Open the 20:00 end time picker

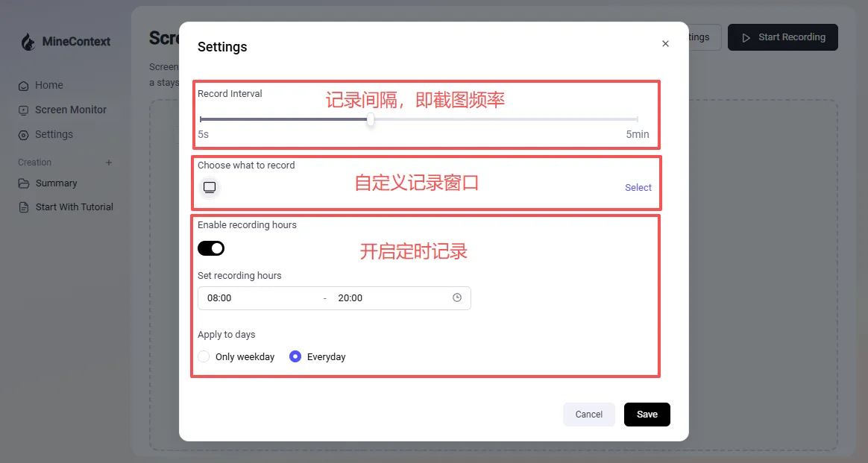click(x=350, y=297)
